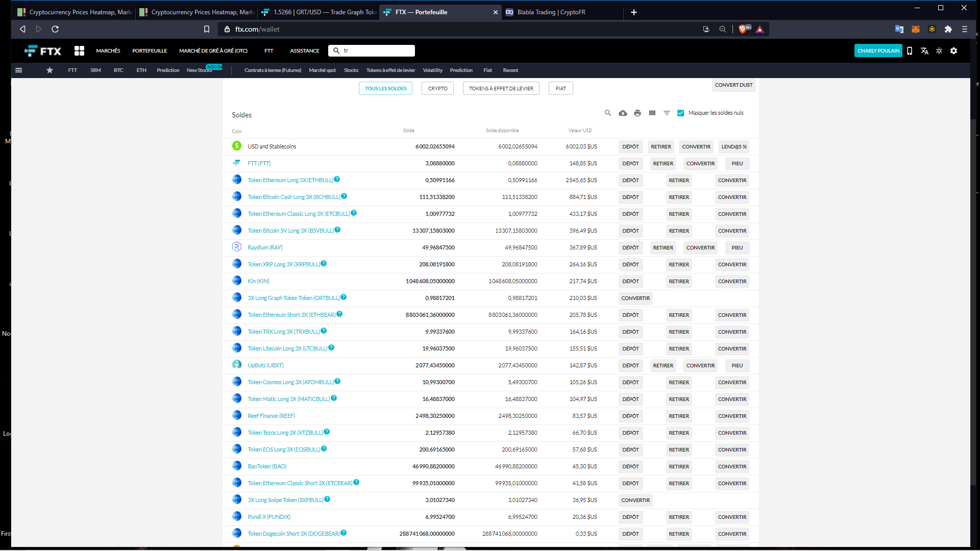The width and height of the screenshot is (980, 551).
Task: Click the grid view icon in balances header
Action: click(x=651, y=113)
